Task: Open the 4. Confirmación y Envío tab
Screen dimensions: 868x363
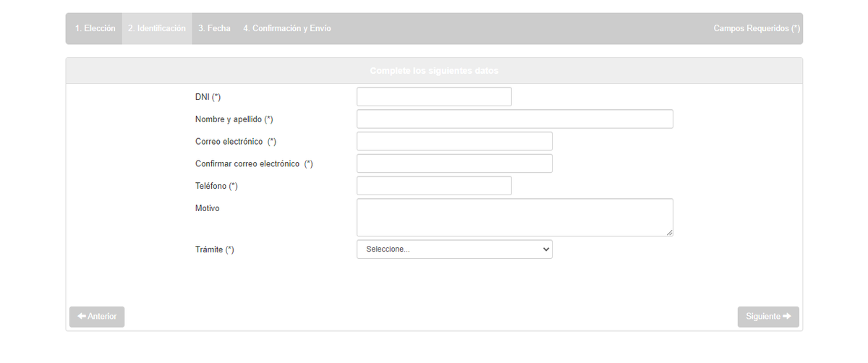Action: (x=287, y=28)
